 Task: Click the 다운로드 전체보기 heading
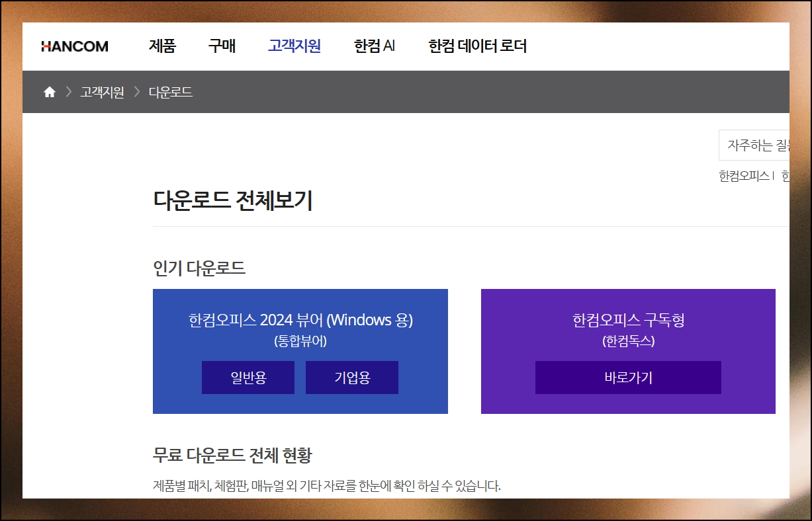click(x=233, y=200)
